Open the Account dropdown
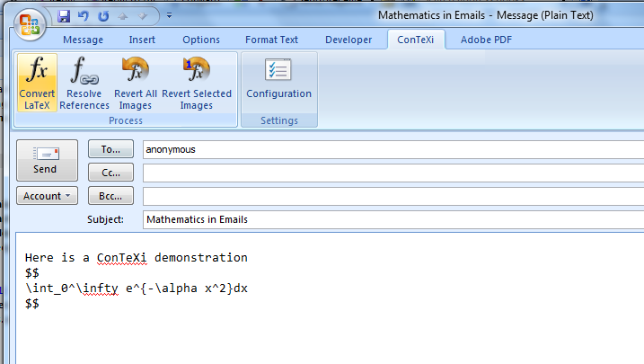Image resolution: width=644 pixels, height=364 pixels. click(47, 196)
